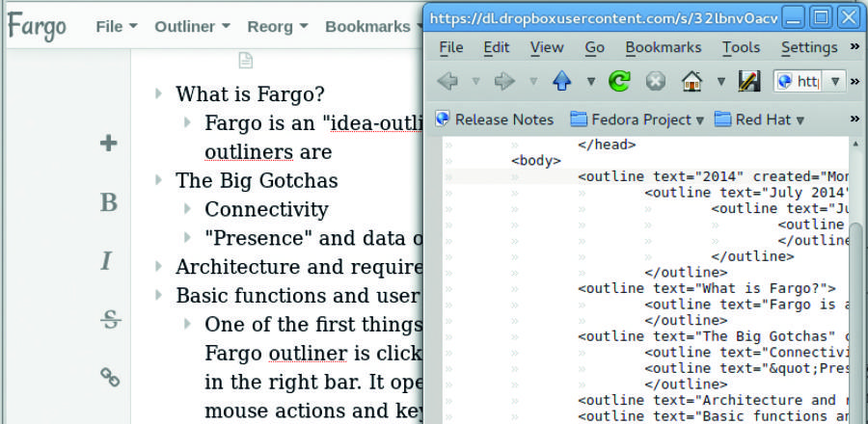
Task: Expand the 'What is Fargo?' outline triangle
Action: [159, 93]
